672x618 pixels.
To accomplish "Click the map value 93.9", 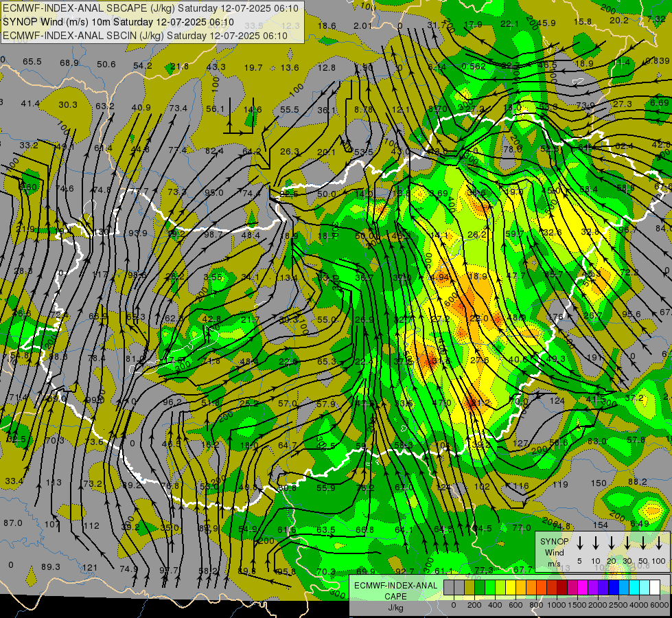I will click(138, 233).
